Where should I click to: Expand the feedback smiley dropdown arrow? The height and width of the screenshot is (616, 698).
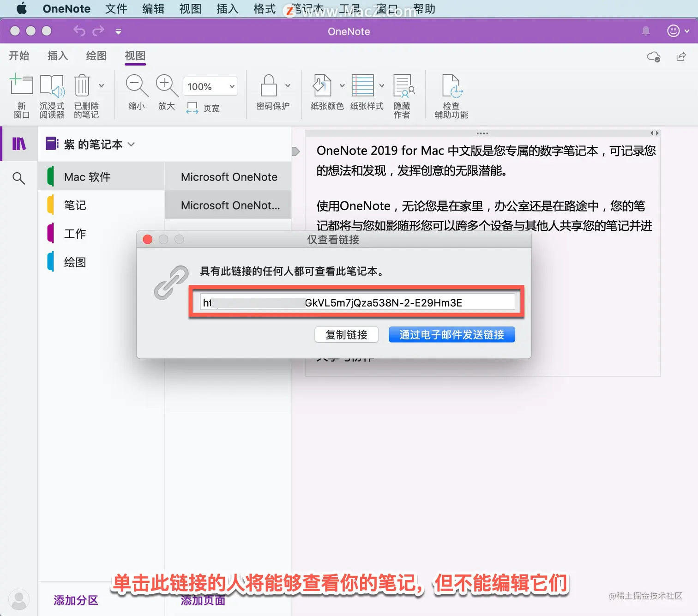687,31
